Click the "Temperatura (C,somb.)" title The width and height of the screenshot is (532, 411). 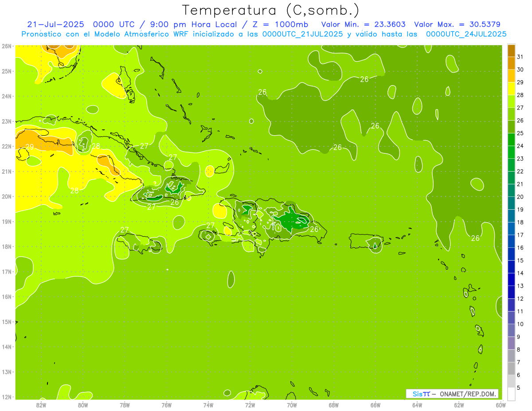[271, 10]
